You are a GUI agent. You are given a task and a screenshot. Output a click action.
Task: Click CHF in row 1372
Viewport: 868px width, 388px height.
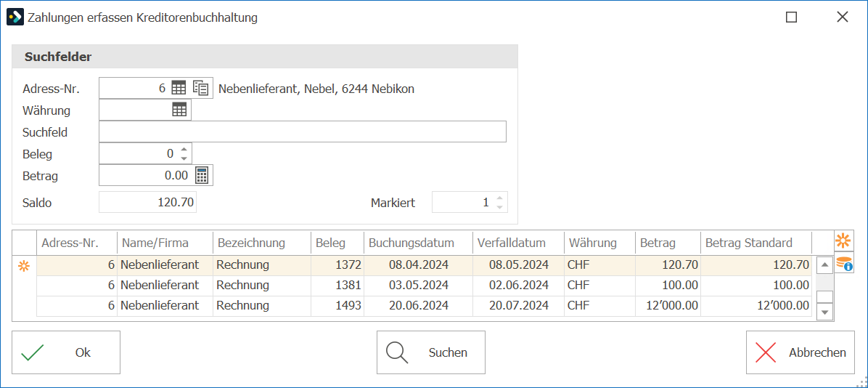point(599,265)
